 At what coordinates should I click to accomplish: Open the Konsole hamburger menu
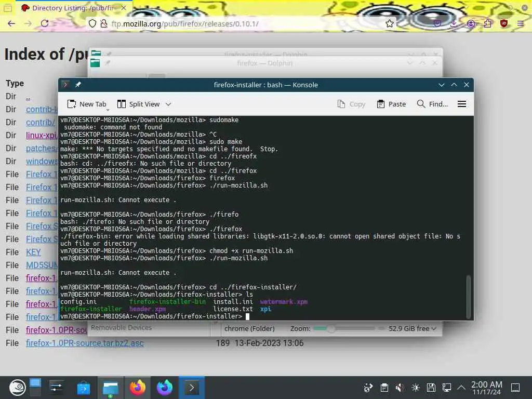point(462,104)
